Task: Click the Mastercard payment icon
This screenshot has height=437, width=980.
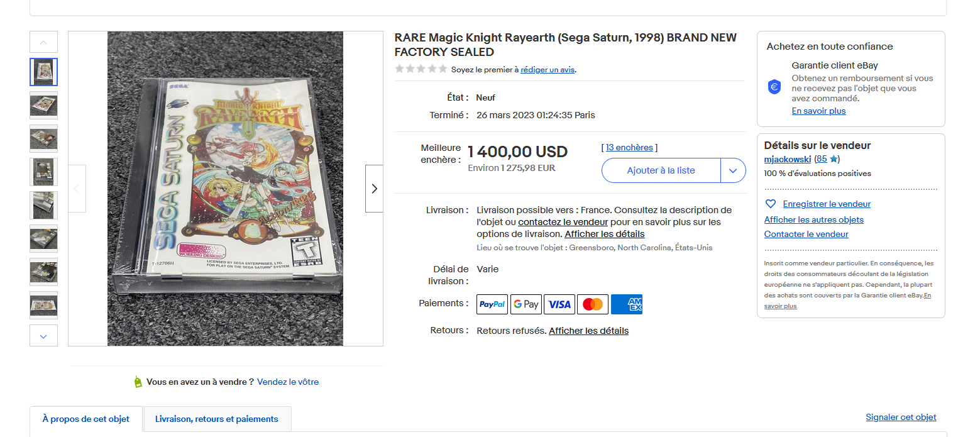Action: pos(593,304)
